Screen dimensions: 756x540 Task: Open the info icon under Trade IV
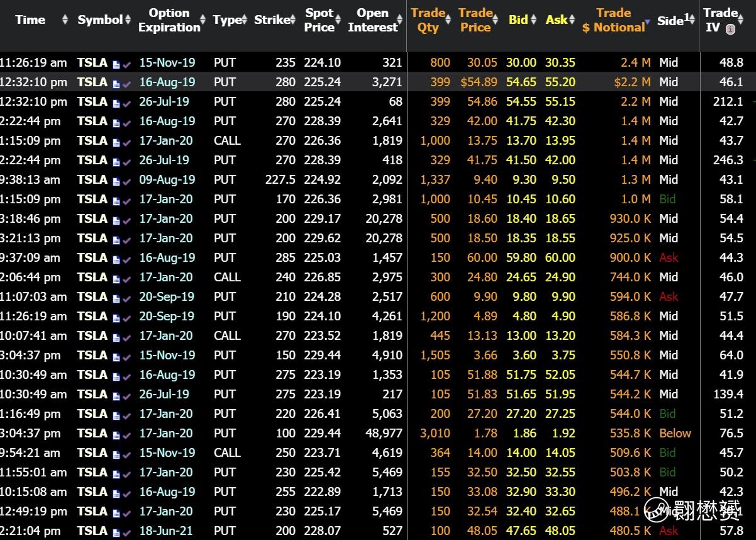tap(730, 29)
